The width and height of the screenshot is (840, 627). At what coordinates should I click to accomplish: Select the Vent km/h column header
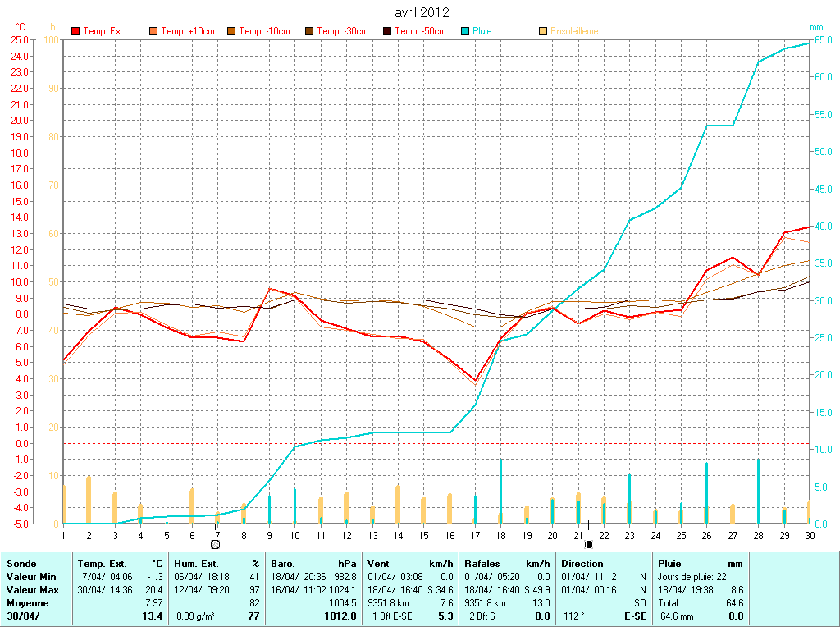(379, 564)
